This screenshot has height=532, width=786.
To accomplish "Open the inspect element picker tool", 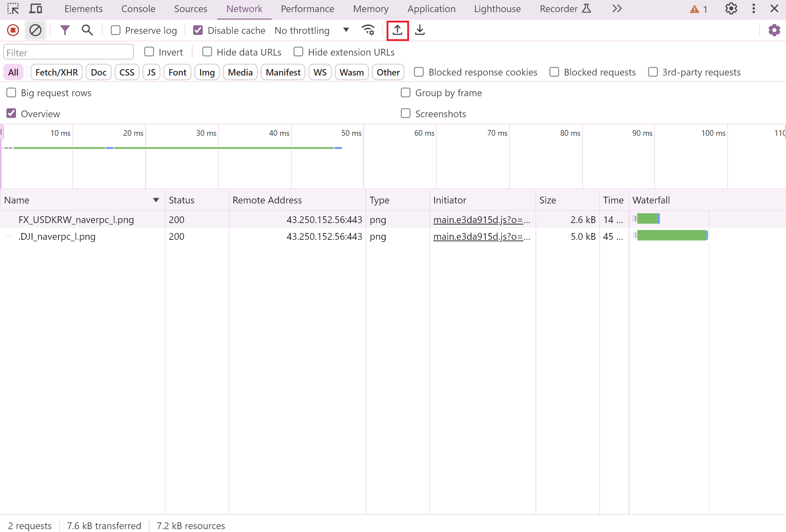I will (13, 9).
